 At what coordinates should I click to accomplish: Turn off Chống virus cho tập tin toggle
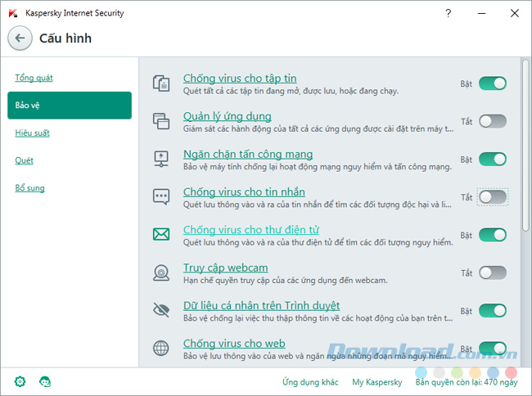coord(493,83)
